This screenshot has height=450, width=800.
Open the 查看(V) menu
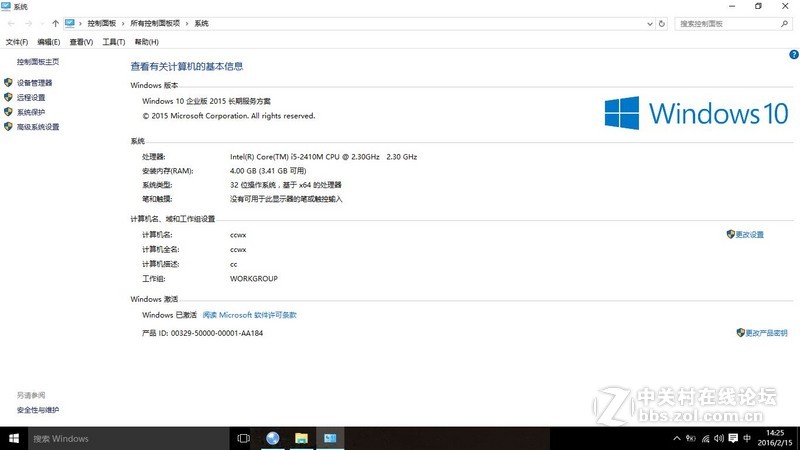pyautogui.click(x=81, y=42)
